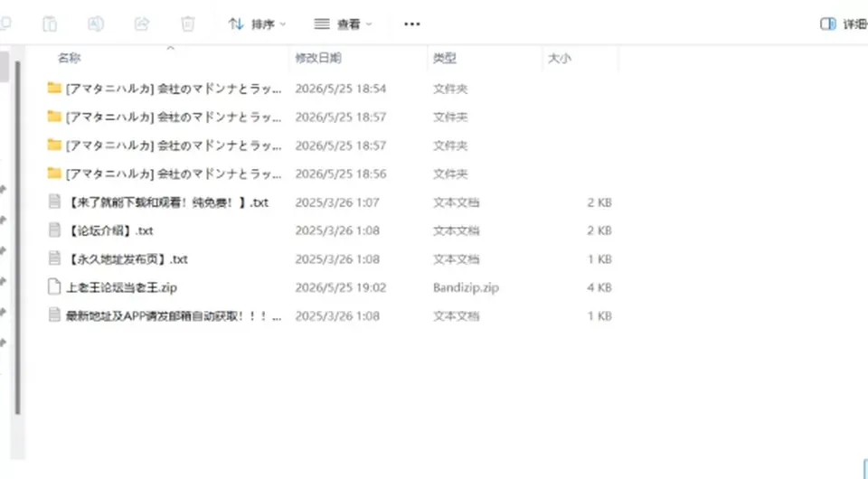This screenshot has height=479, width=868.
Task: Click the 1 KB size of 【永久地址发布页】.txt
Action: coord(599,258)
